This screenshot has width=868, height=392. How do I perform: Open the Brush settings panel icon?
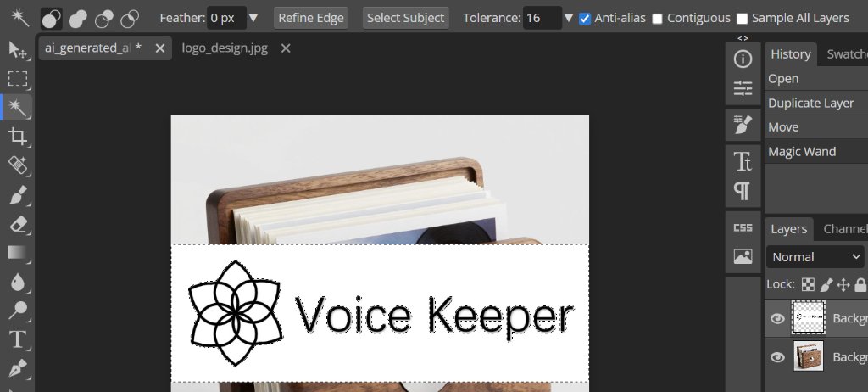coord(743,124)
